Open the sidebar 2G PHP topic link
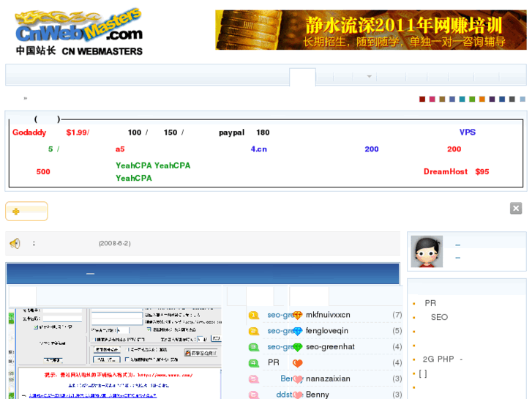Screen dimensions: 532x399 (x=443, y=359)
